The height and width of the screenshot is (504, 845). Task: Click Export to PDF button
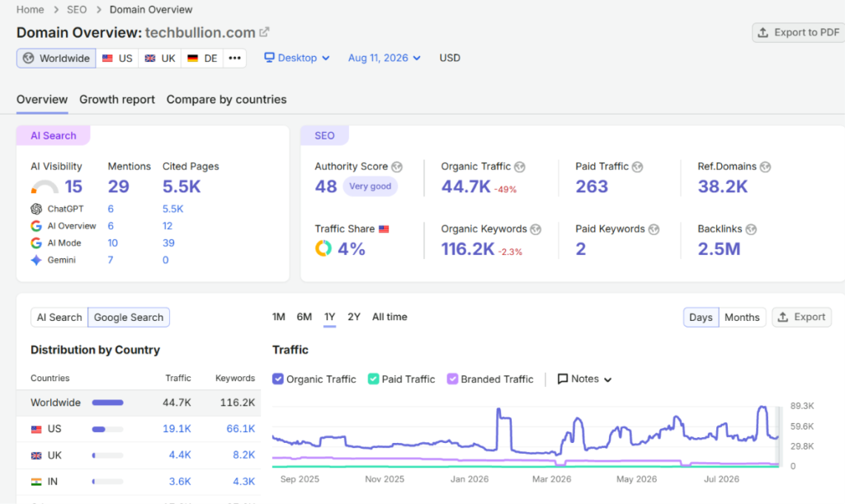click(x=800, y=32)
